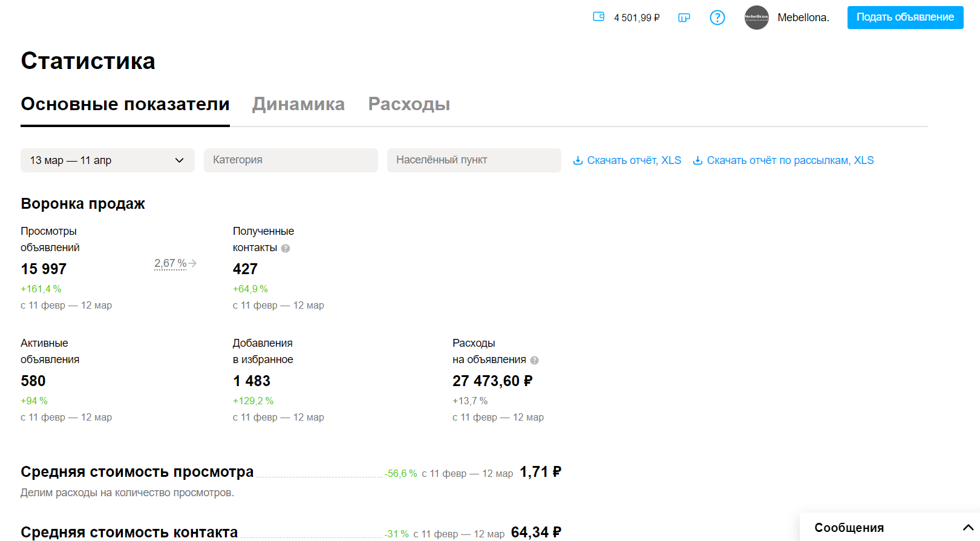Click download icon for Скачать отчёт, XLS

click(x=578, y=160)
